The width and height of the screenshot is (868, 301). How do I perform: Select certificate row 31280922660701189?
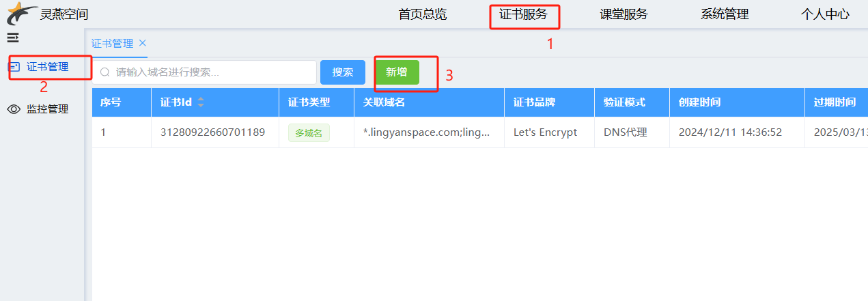pyautogui.click(x=480, y=132)
